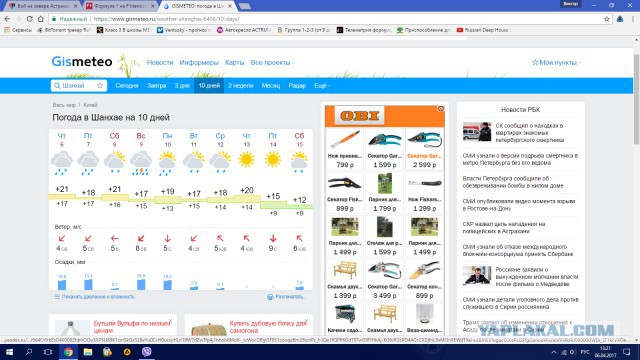This screenshot has height=360, width=640.
Task: Open the Мои пункты dropdown
Action: click(556, 62)
